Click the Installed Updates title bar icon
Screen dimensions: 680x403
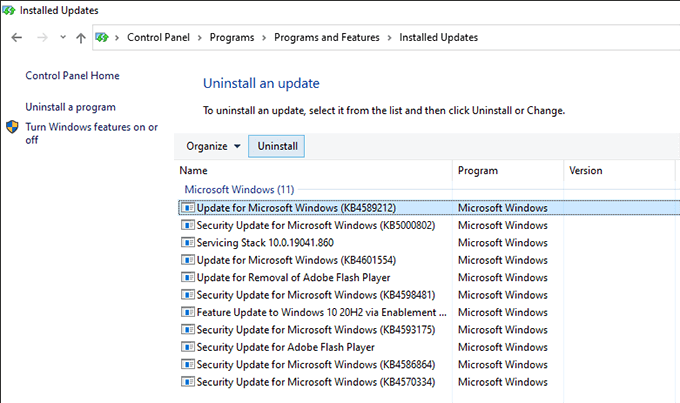click(x=9, y=11)
